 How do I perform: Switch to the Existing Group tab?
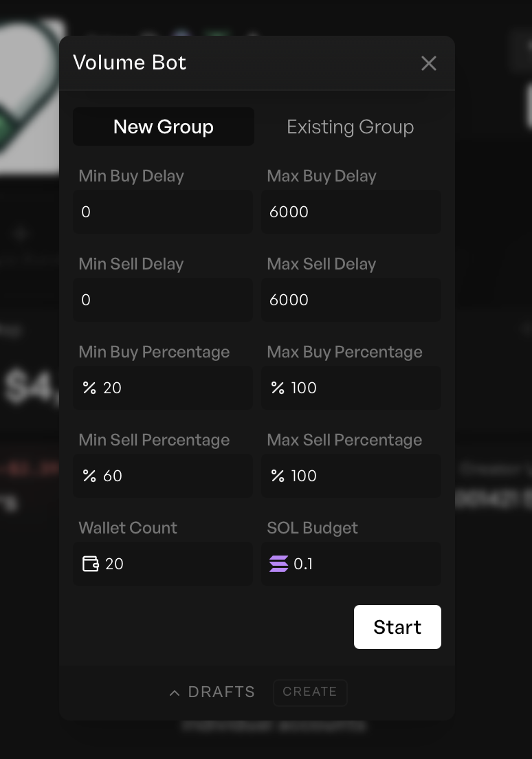(351, 126)
